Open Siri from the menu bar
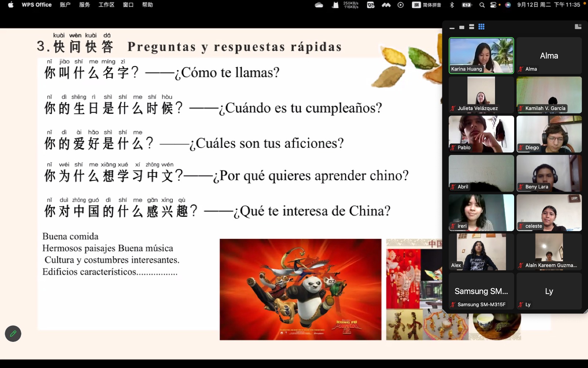Screen dimensions: 588x368 [x=508, y=5]
